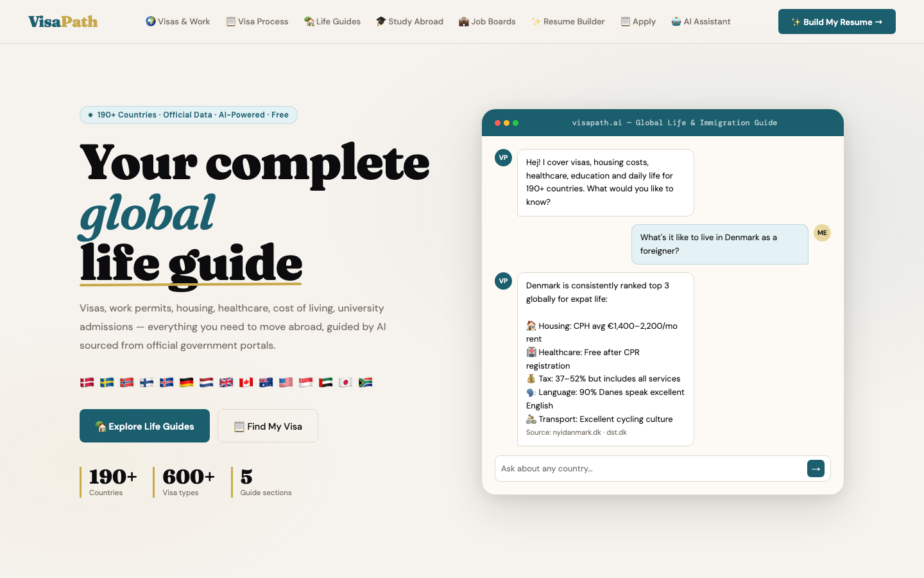Open Life Guides navigation link
The height and width of the screenshot is (578, 924).
pos(332,21)
